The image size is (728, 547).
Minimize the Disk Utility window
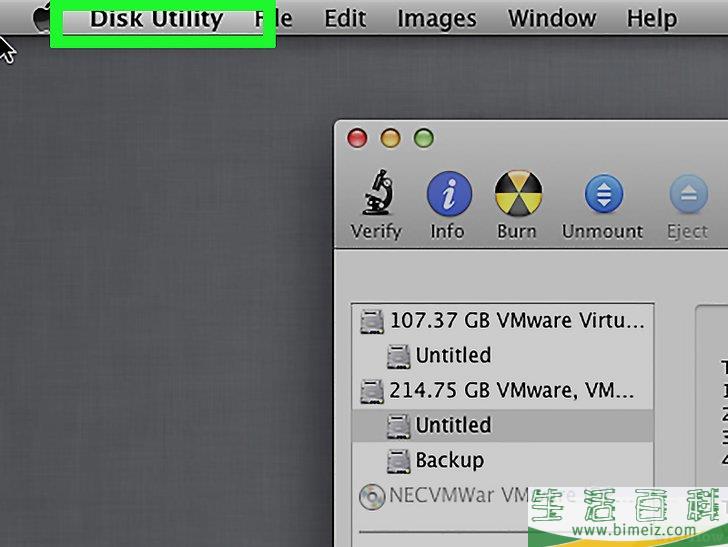click(x=390, y=138)
